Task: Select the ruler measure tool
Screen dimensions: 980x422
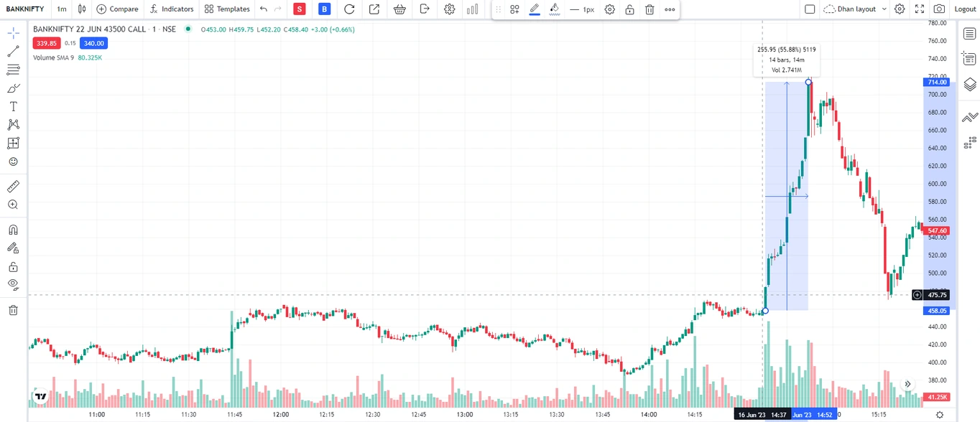Action: coord(13,187)
